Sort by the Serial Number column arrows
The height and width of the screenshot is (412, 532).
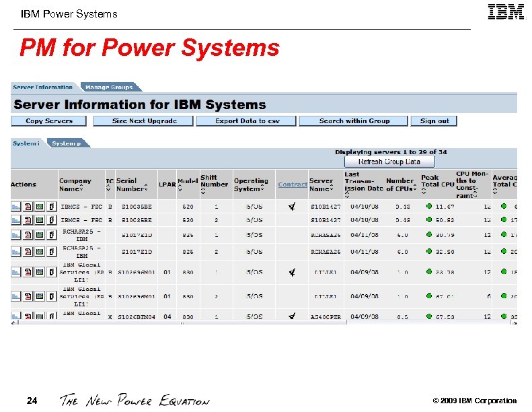[x=146, y=188]
